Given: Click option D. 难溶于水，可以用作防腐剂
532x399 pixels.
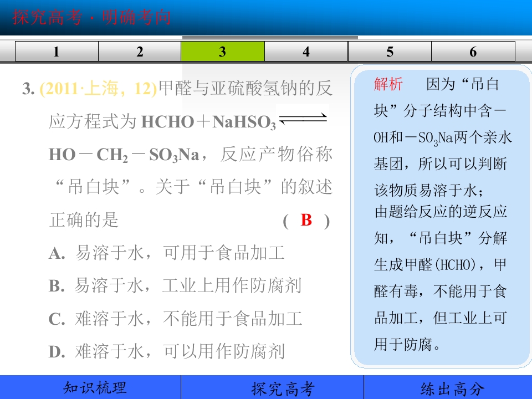Looking at the screenshot, I should pos(167,351).
